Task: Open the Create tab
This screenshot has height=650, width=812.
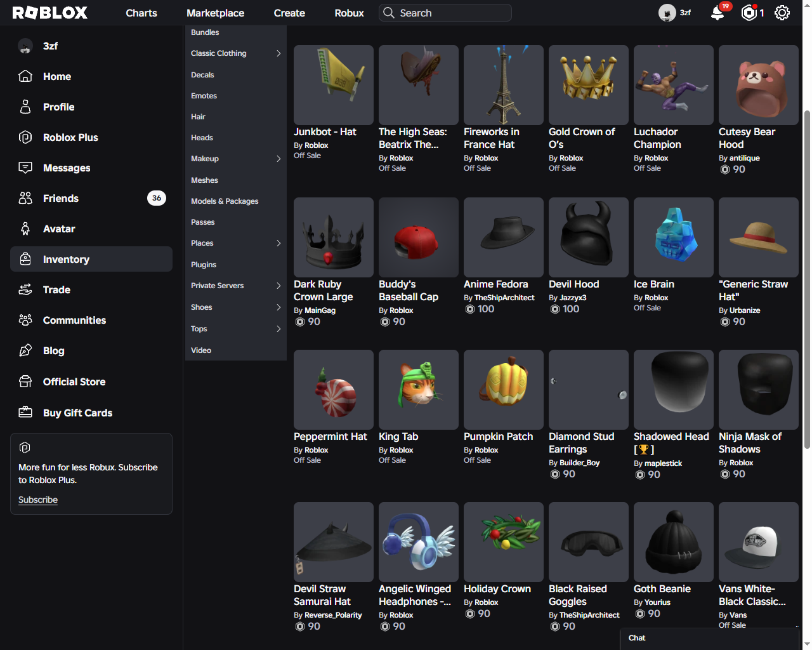Action: point(289,13)
